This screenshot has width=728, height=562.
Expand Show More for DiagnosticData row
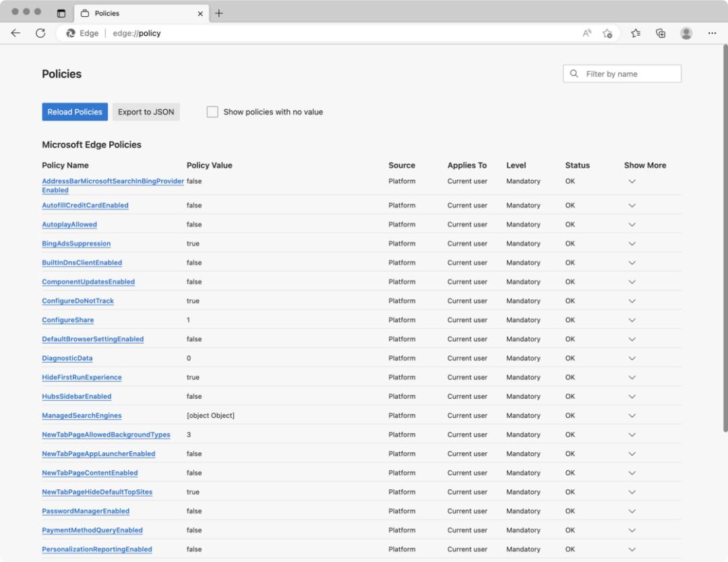point(632,358)
